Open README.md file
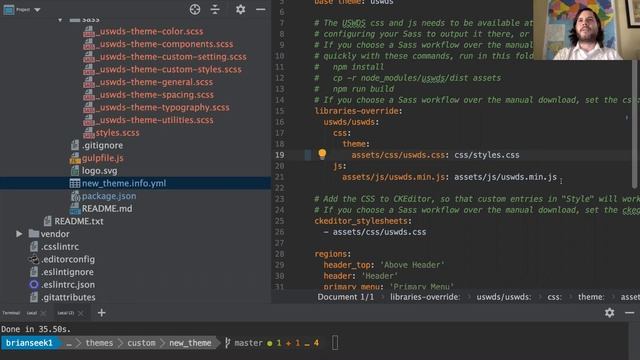Screen dimensions: 640x360 (x=107, y=209)
